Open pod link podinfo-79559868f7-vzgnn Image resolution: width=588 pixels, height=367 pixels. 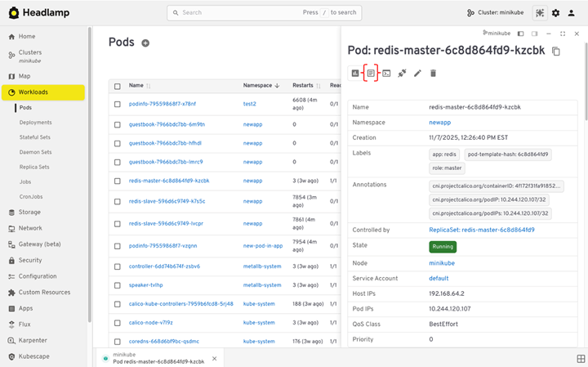[163, 246]
